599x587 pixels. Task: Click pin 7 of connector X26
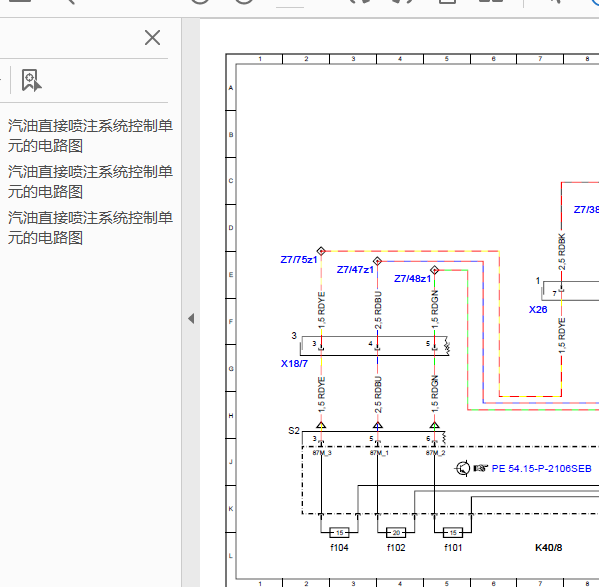(x=554, y=293)
